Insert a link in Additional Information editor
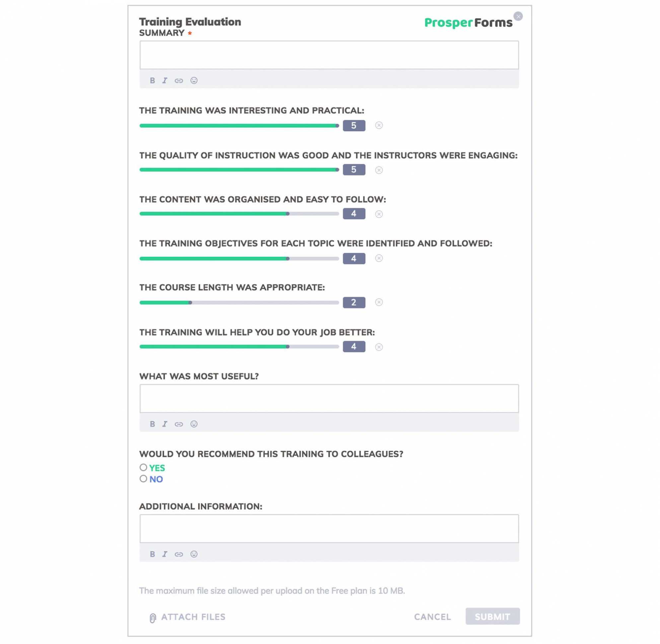The height and width of the screenshot is (644, 660). click(179, 554)
